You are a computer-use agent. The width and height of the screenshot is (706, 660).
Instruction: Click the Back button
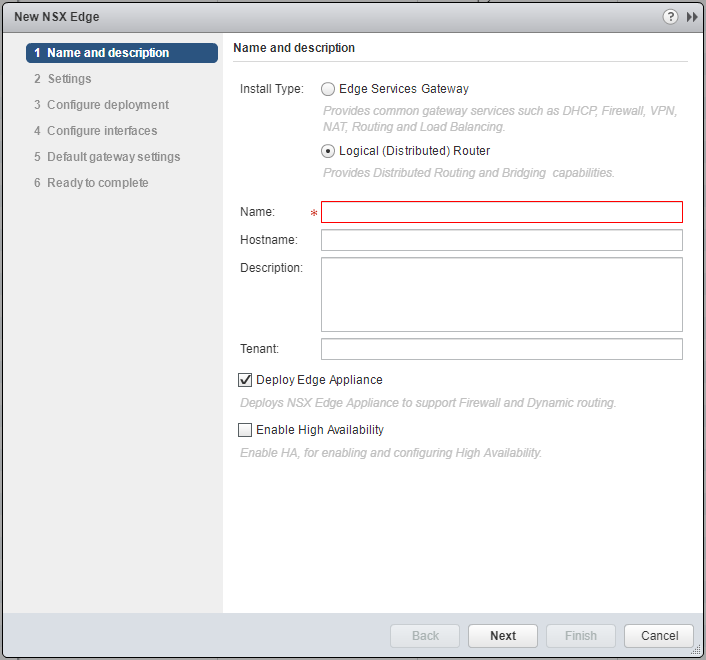tap(425, 636)
